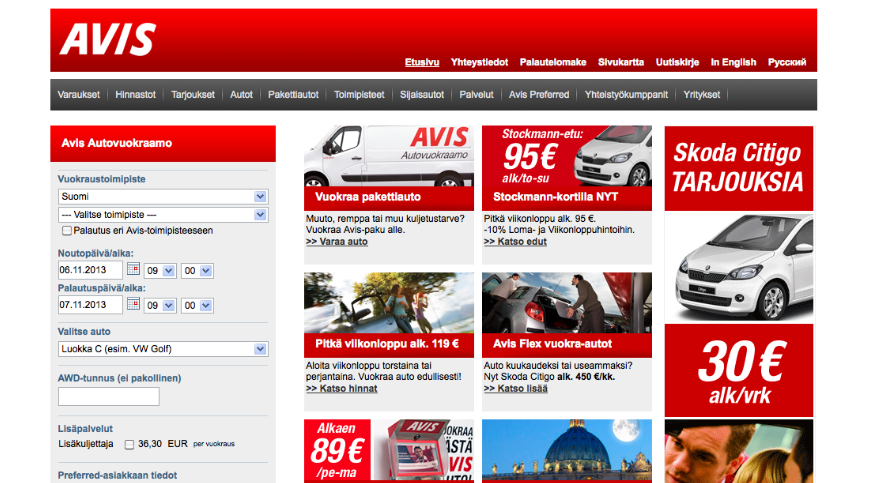Screen dimensions: 870x483
Task: Open pickup date calendar icon
Action: point(133,269)
